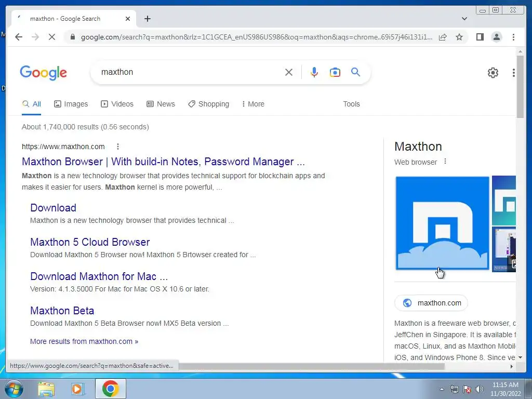Click the horizontal scrollbar thumb
The width and height of the screenshot is (532, 399).
tap(312, 366)
